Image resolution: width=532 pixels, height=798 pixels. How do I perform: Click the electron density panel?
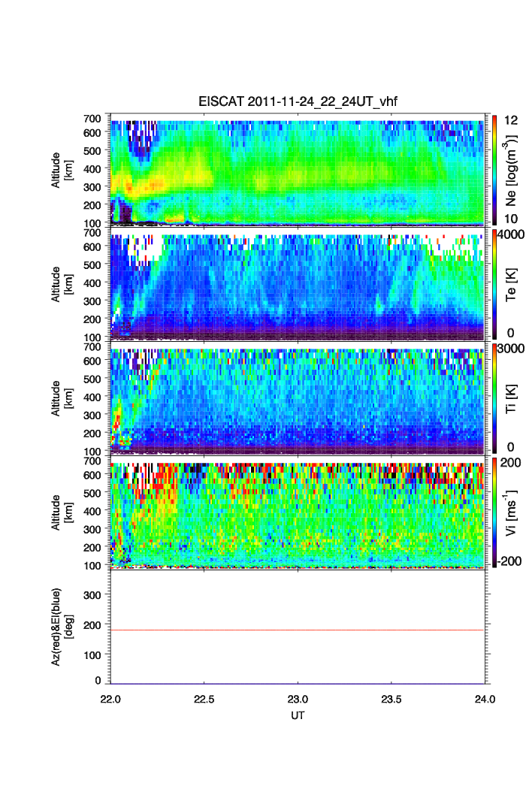[x=298, y=170]
